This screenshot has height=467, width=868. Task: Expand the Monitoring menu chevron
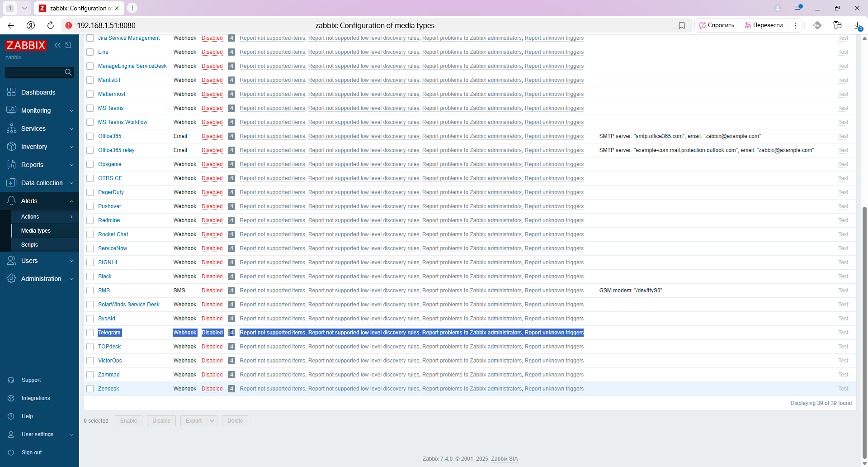[x=71, y=111]
